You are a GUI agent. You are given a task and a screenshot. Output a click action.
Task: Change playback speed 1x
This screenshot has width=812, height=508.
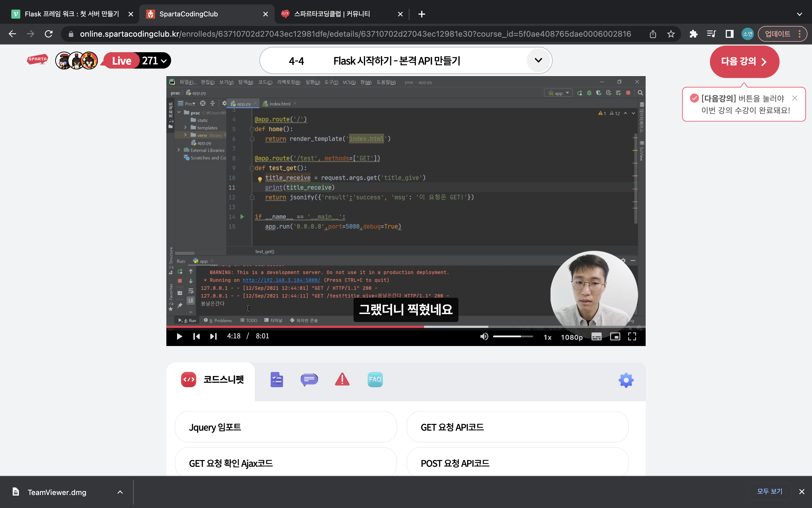(548, 337)
